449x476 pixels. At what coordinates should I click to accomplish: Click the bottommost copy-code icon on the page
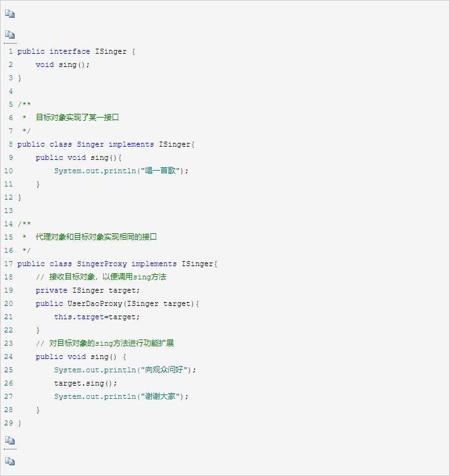coord(9,461)
